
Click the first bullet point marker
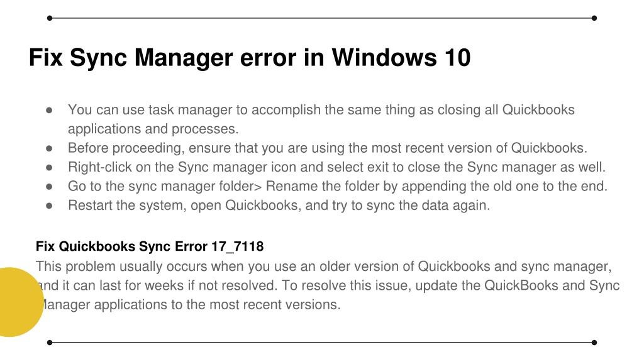pos(49,110)
